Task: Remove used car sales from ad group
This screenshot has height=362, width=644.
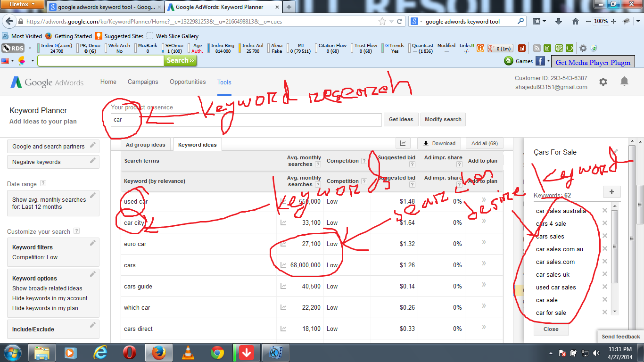Action: (x=605, y=287)
